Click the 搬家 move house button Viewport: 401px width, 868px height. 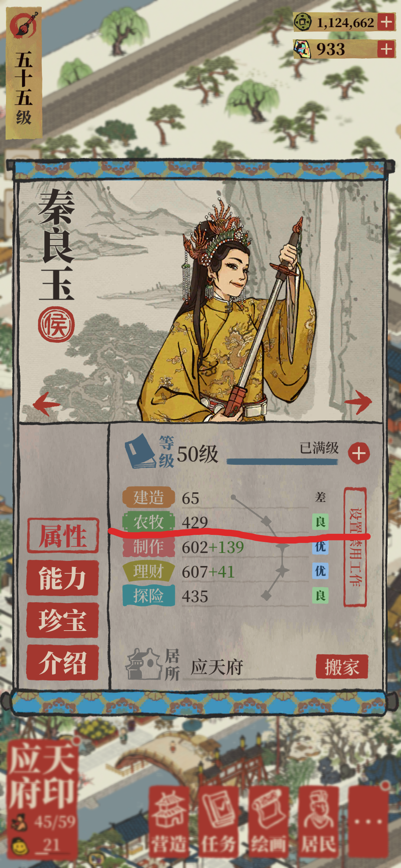(x=342, y=667)
